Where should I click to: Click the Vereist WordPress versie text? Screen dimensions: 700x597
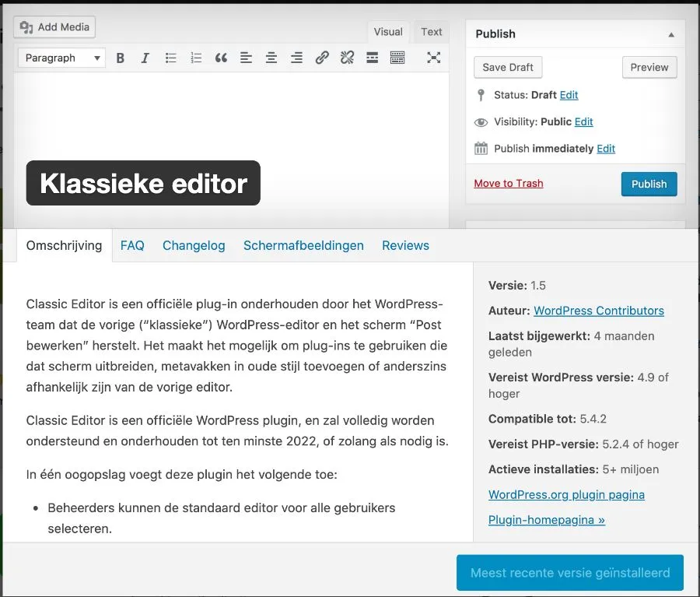click(x=579, y=385)
